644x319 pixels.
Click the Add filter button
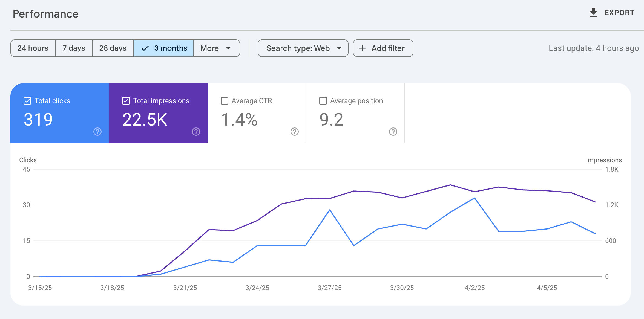(x=383, y=48)
